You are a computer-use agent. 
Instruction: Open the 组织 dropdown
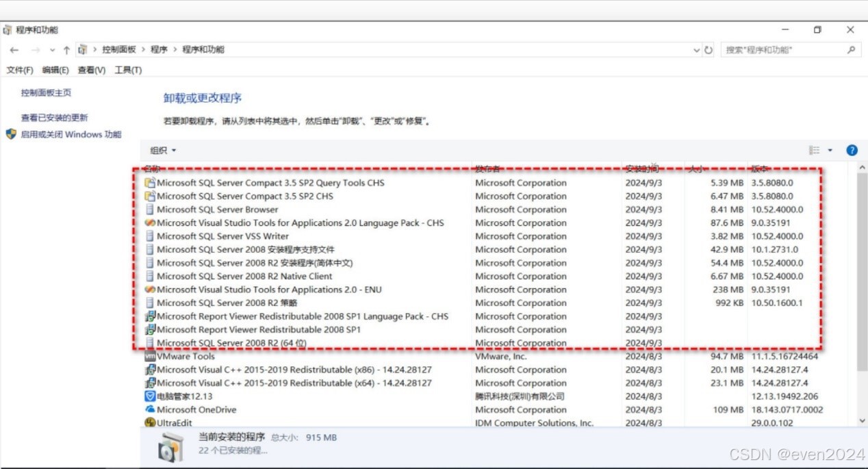pyautogui.click(x=163, y=151)
